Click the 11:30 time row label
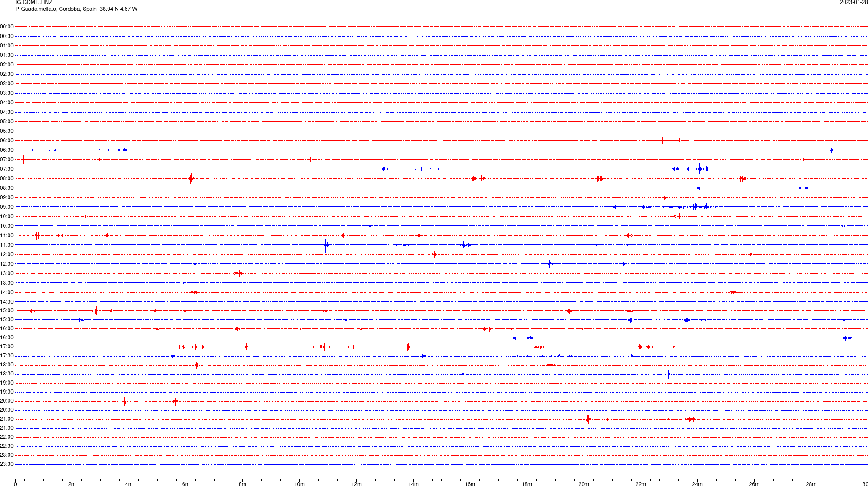The image size is (868, 488). [7, 245]
